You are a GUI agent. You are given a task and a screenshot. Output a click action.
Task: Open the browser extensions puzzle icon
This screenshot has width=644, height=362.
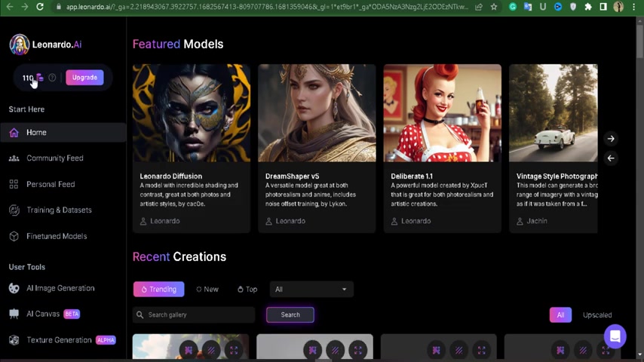click(588, 7)
